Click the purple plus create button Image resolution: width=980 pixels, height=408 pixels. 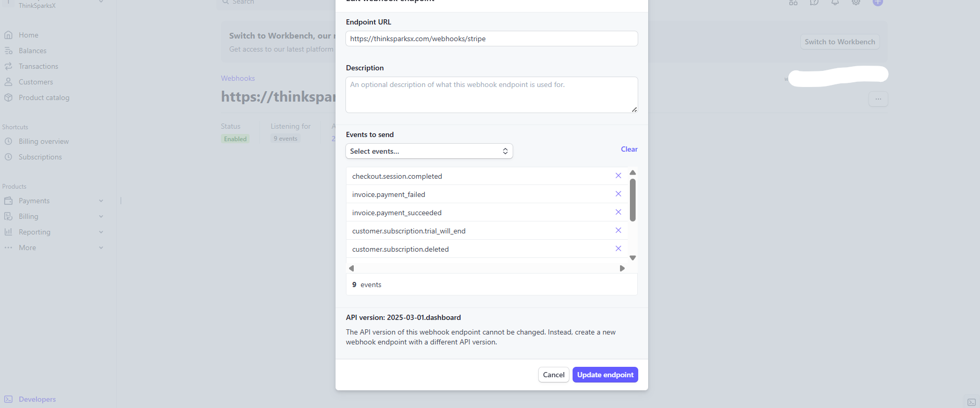(878, 2)
